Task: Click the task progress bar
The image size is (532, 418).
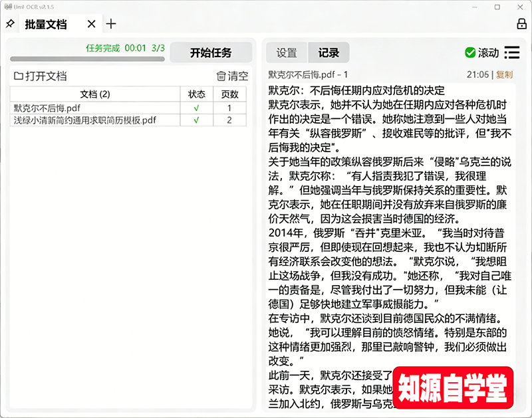Action: 86,59
